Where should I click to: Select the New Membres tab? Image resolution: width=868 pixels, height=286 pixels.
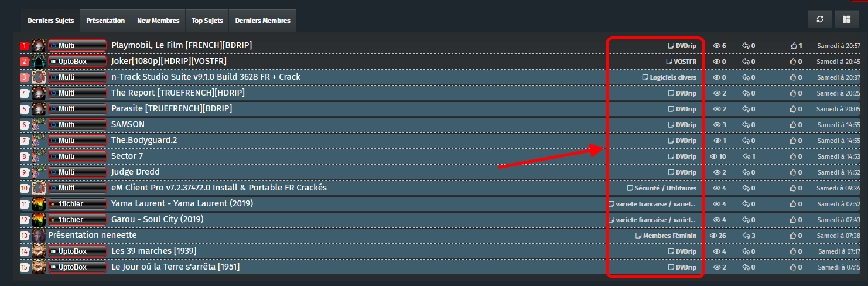click(x=158, y=21)
